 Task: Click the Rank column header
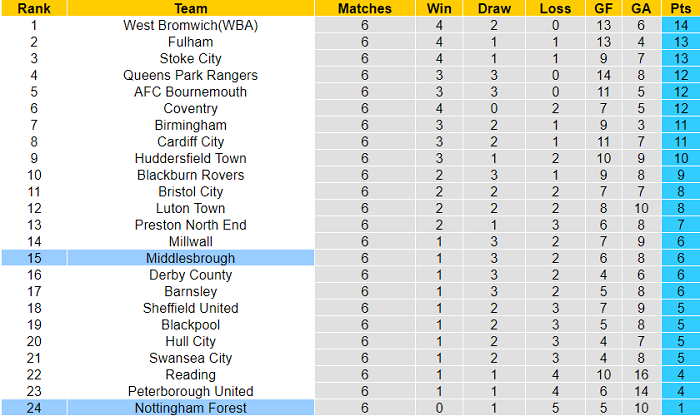point(34,8)
